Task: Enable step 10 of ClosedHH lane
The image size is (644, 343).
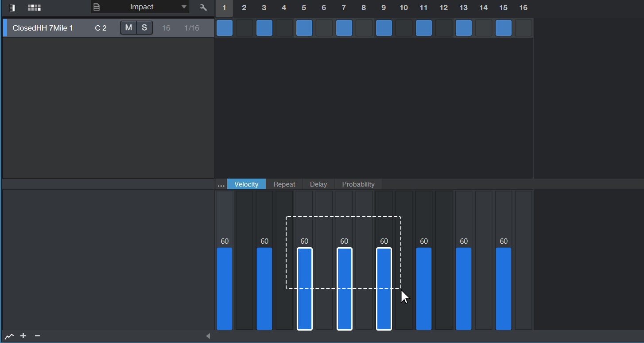Action: [404, 28]
